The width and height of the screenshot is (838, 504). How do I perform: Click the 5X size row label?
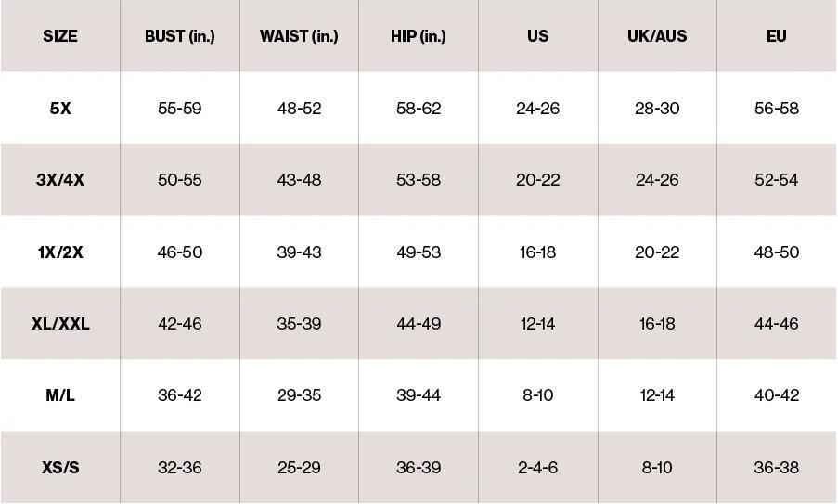tap(60, 108)
